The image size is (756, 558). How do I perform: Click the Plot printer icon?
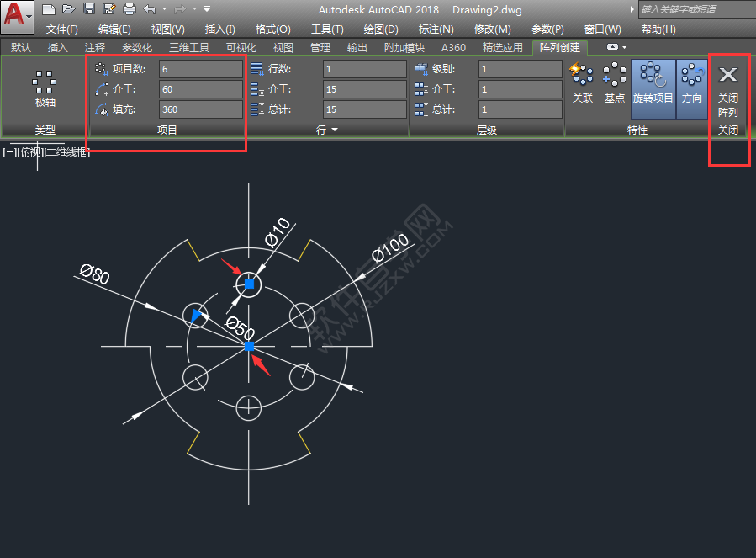click(x=130, y=9)
